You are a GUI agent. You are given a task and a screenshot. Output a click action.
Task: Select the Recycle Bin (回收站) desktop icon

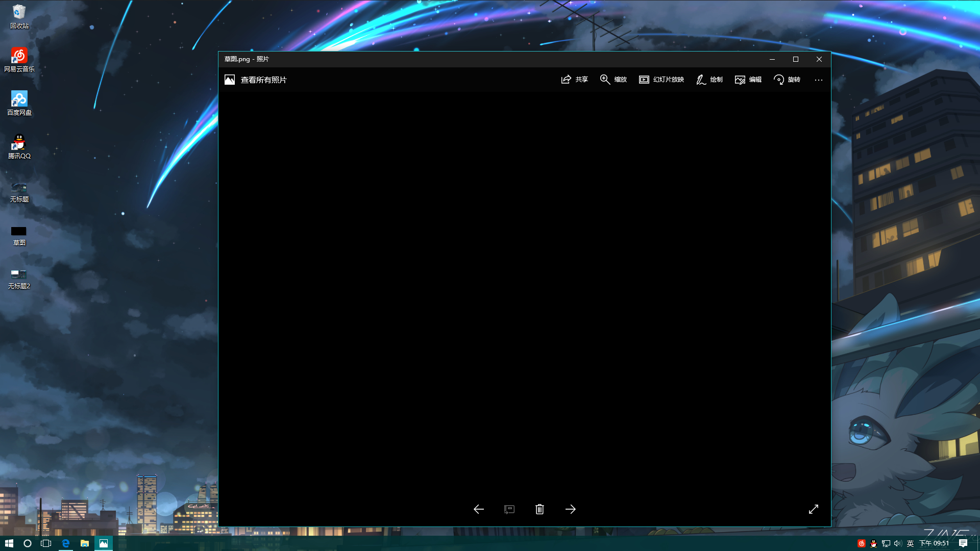[19, 16]
